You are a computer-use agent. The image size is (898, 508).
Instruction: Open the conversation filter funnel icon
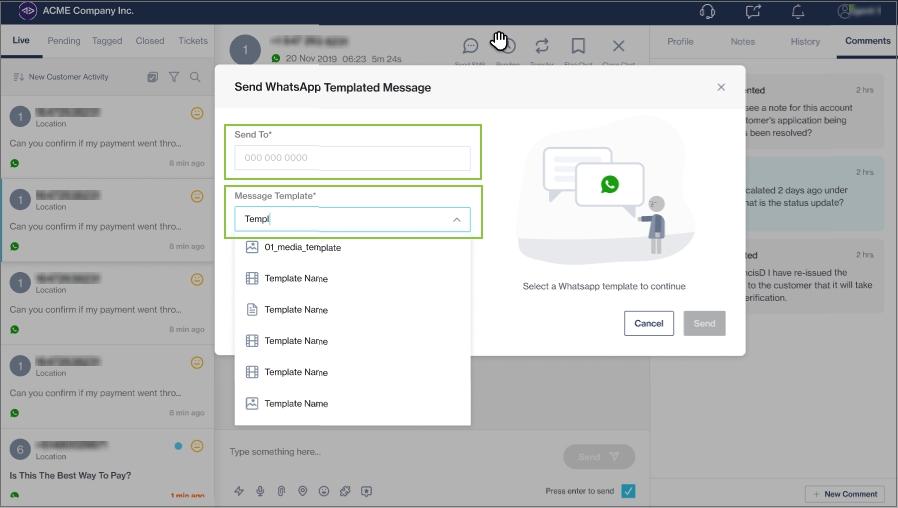click(x=174, y=77)
